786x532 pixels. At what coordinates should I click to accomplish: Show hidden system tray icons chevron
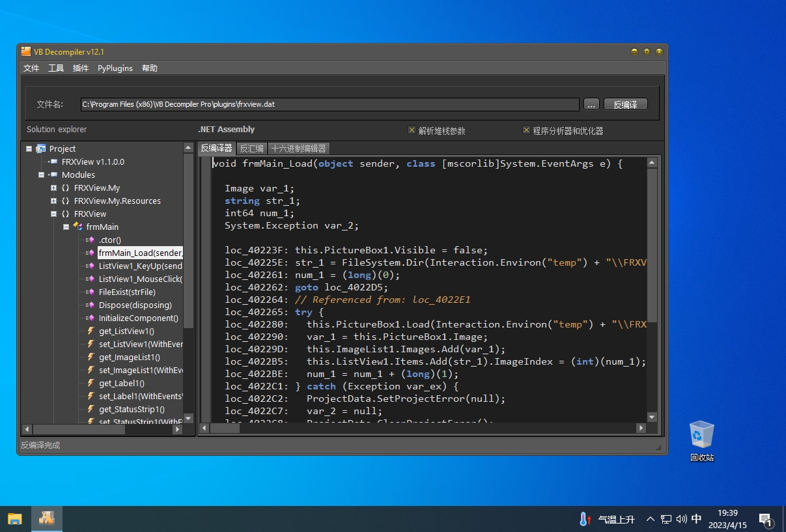650,519
